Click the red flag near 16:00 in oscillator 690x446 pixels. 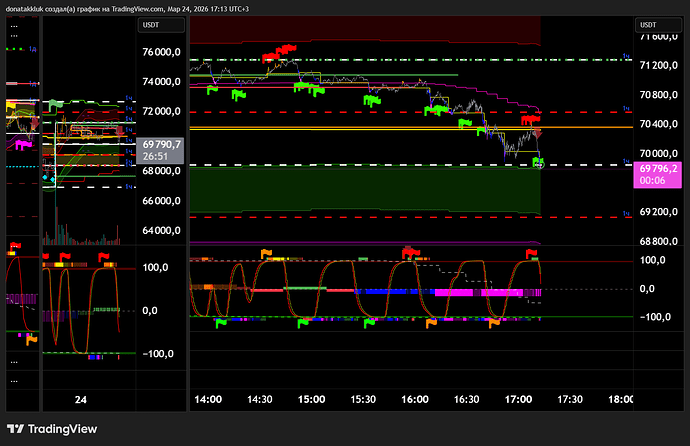coord(409,252)
